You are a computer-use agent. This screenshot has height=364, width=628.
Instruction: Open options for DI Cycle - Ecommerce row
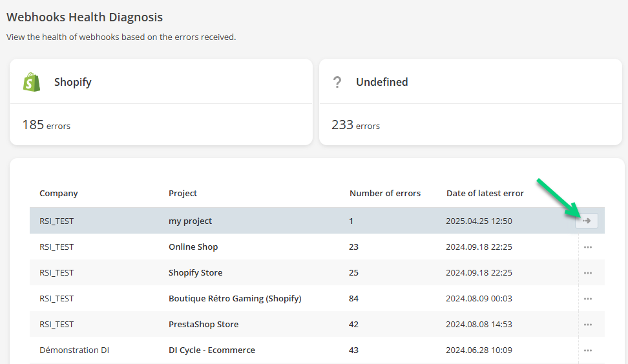(x=587, y=350)
